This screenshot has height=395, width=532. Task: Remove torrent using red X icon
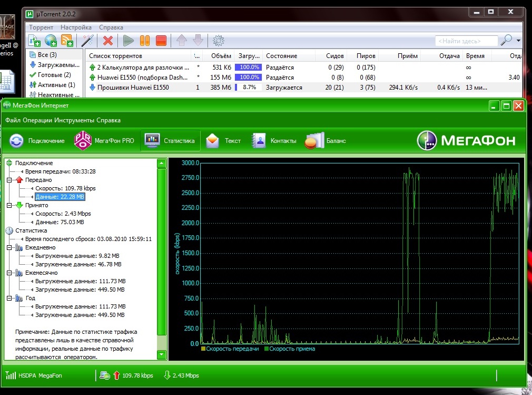click(108, 41)
